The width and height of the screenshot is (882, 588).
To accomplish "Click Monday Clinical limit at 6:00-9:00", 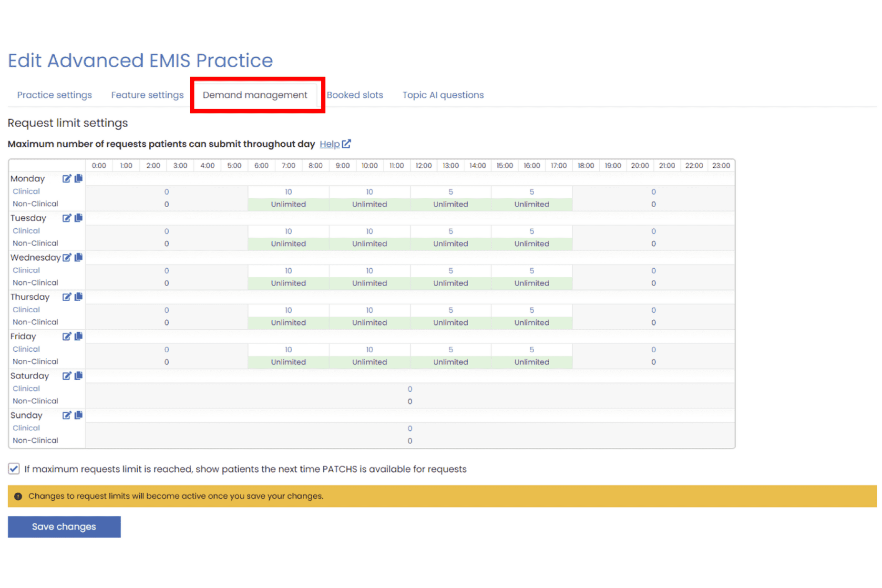I will (288, 192).
